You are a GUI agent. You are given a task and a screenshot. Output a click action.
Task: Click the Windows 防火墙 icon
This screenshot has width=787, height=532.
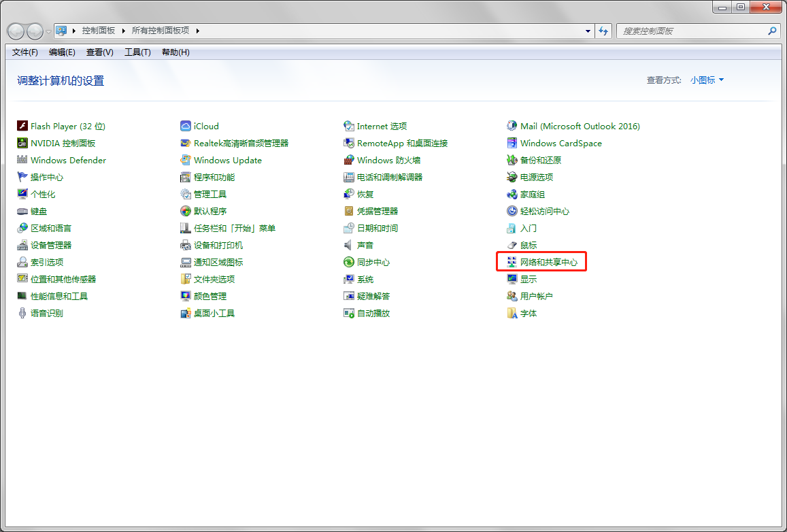(349, 160)
